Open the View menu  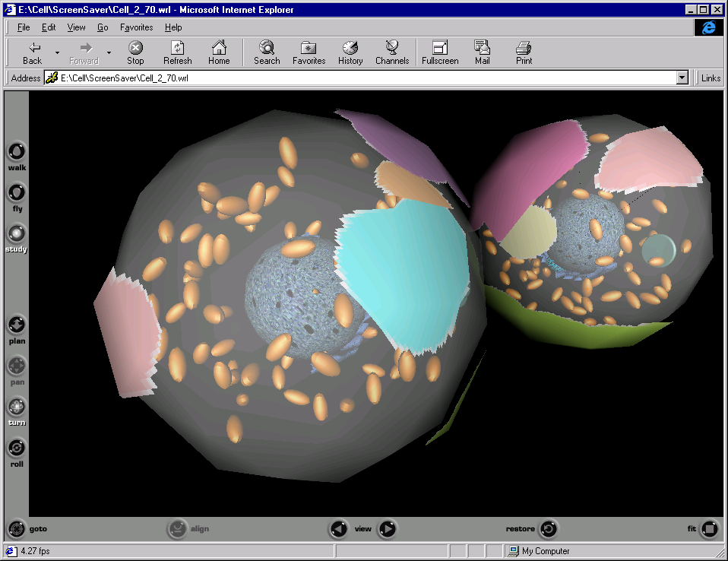[76, 27]
